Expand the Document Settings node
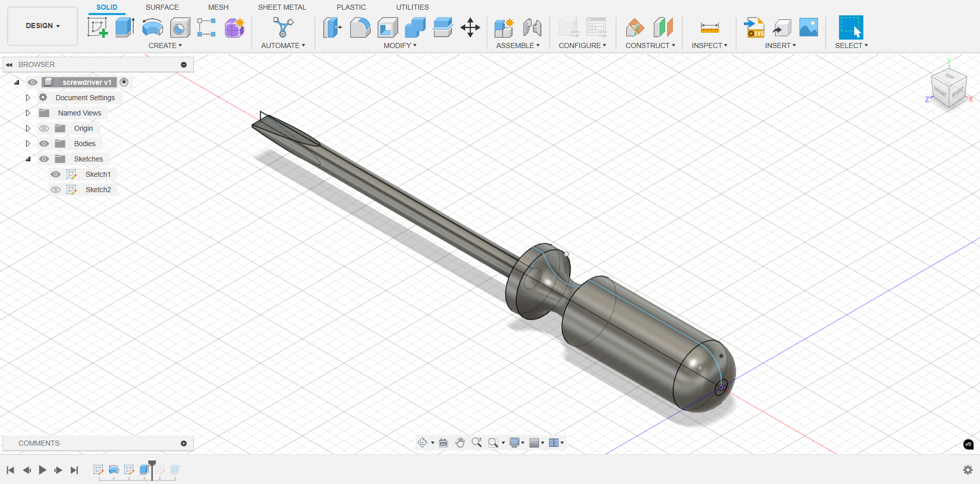The height and width of the screenshot is (484, 980). click(28, 98)
